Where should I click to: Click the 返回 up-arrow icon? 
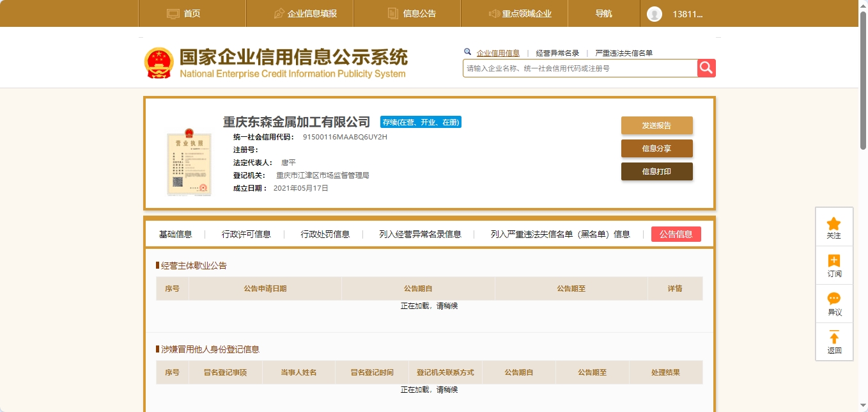pyautogui.click(x=833, y=337)
